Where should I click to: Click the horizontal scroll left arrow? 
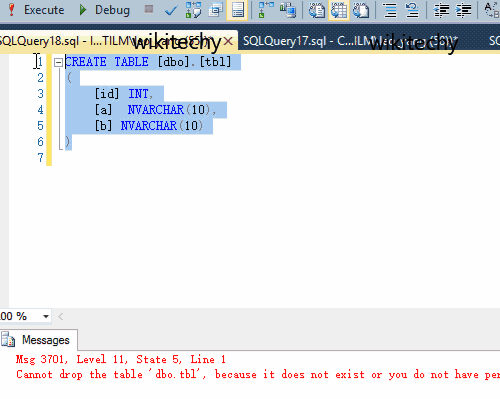point(60,316)
